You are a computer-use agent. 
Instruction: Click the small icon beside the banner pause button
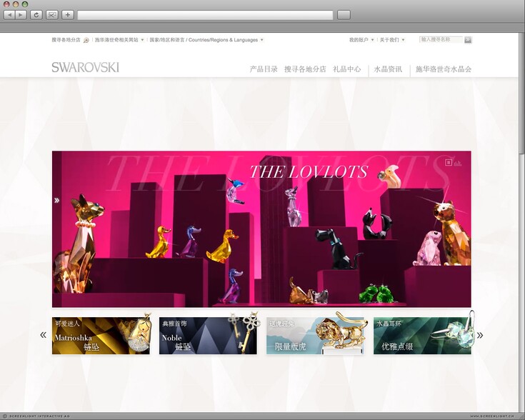(458, 163)
